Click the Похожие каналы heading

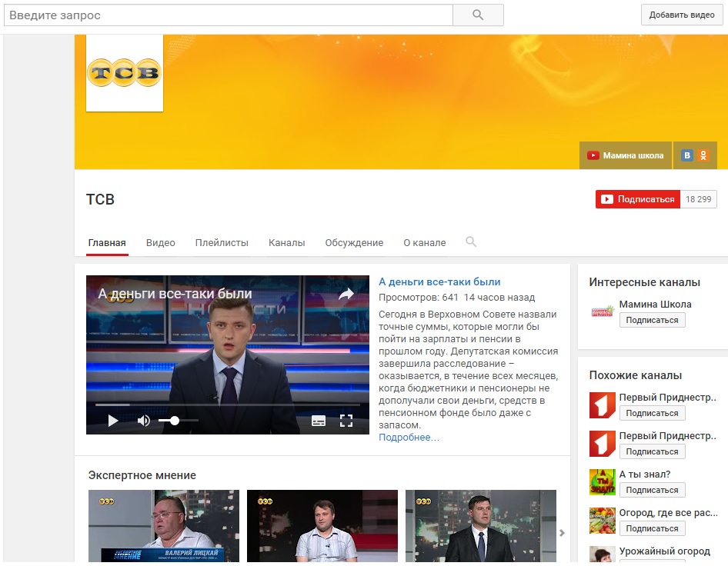tap(635, 375)
